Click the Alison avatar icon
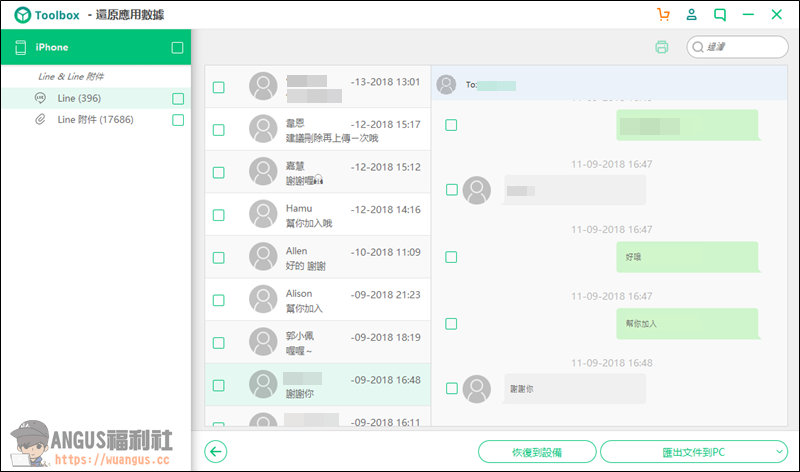 [263, 299]
